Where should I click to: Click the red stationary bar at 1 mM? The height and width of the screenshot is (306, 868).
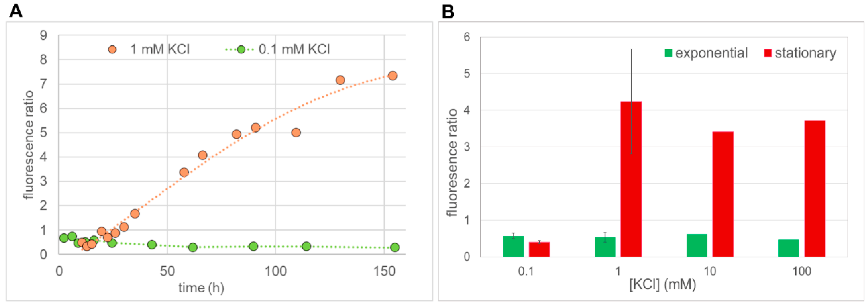tap(631, 179)
